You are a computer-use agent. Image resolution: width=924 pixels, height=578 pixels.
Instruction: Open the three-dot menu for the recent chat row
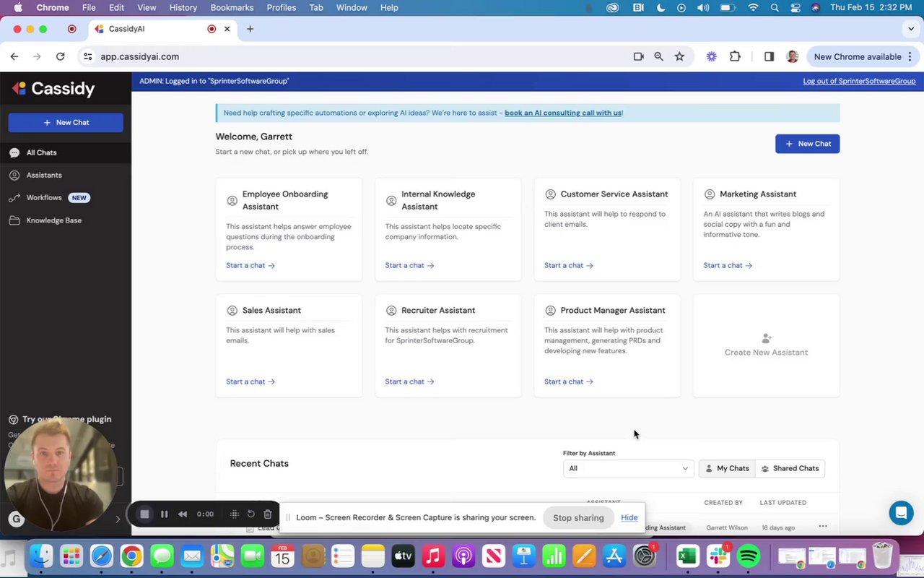coord(823,527)
